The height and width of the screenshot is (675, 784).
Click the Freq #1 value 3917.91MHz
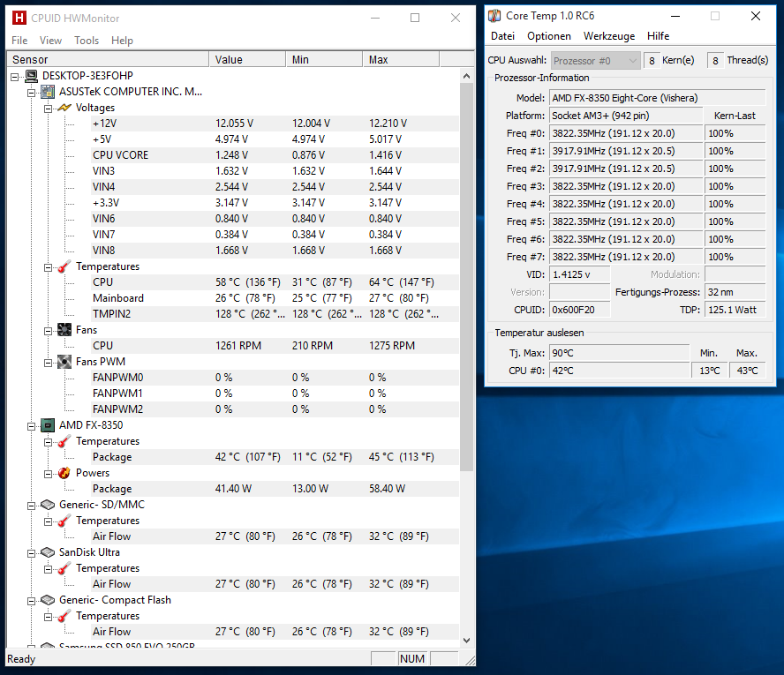point(627,151)
